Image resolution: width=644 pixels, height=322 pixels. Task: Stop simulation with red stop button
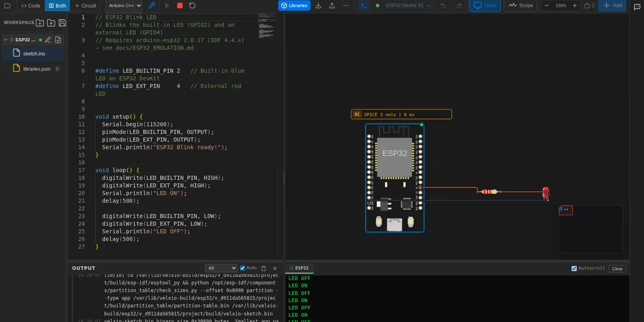click(x=180, y=5)
